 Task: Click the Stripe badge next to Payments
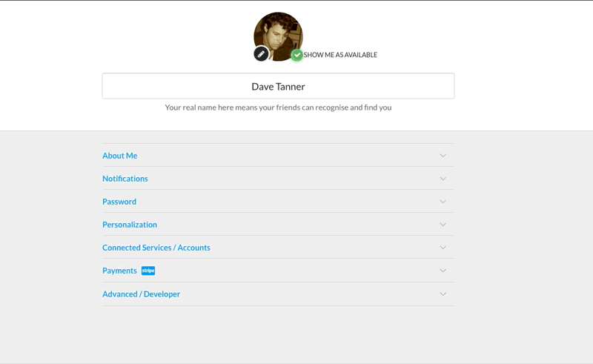[x=148, y=271]
